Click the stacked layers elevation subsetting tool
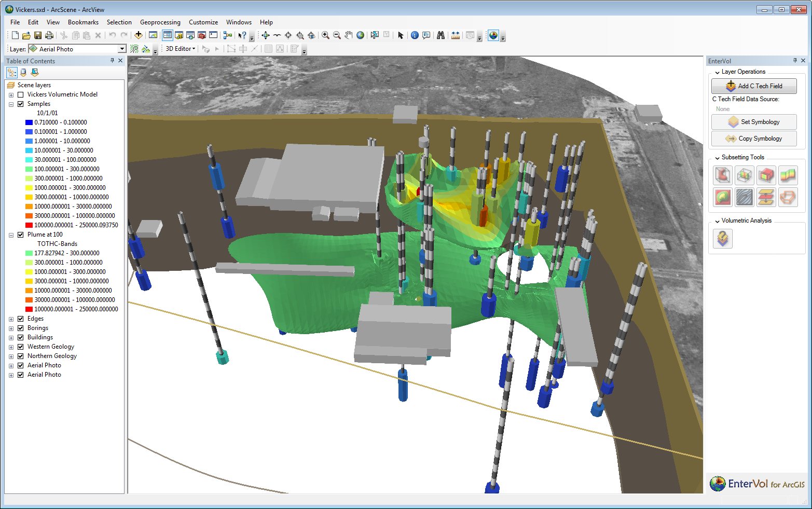 (x=766, y=197)
